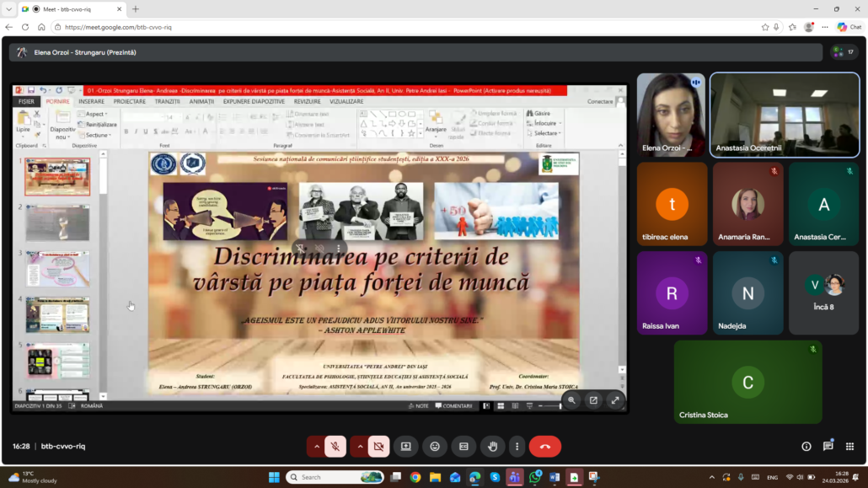
Task: Open the 'Încă 8' more participants tile
Action: 823,293
